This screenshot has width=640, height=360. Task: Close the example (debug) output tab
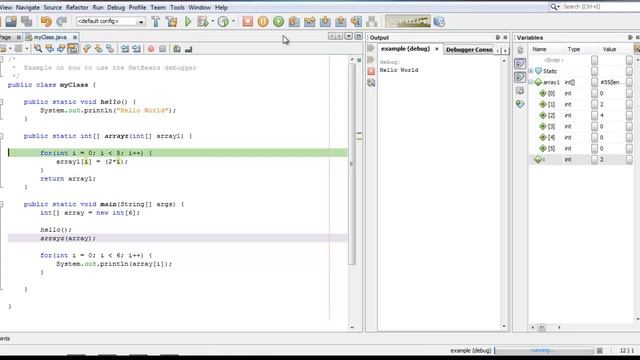pos(437,49)
